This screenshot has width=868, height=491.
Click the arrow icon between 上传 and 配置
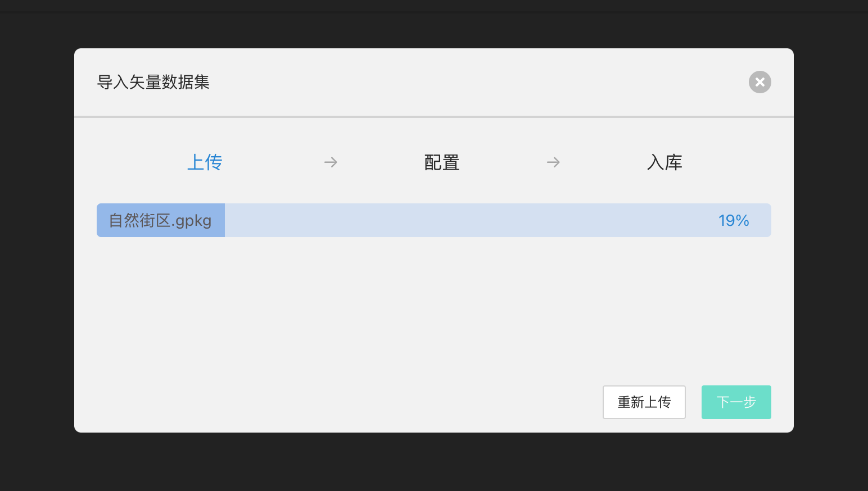click(331, 162)
